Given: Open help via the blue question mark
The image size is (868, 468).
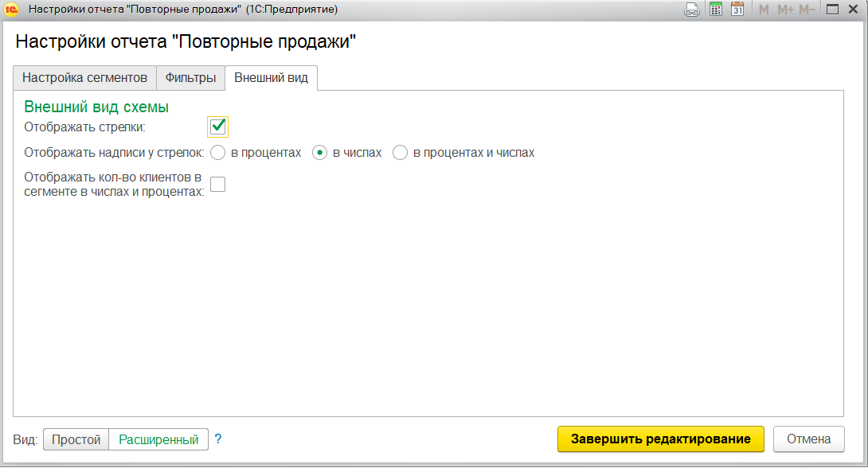Looking at the screenshot, I should click(x=217, y=439).
